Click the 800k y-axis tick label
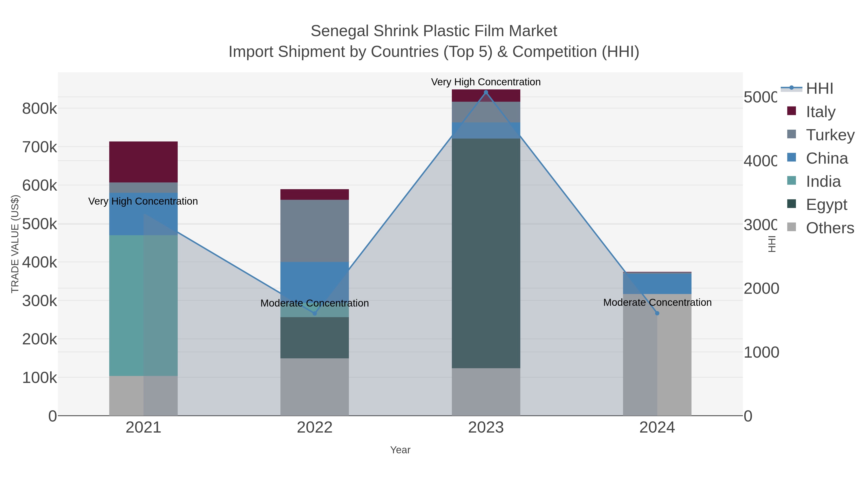868x488 pixels. tap(40, 109)
